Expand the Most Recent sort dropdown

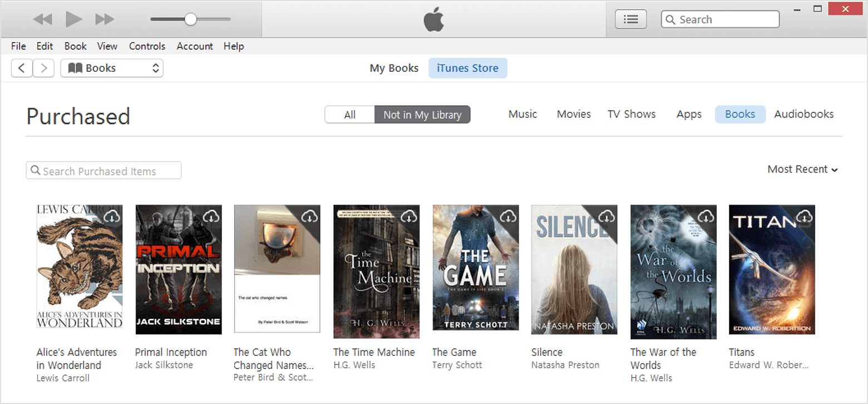[802, 169]
